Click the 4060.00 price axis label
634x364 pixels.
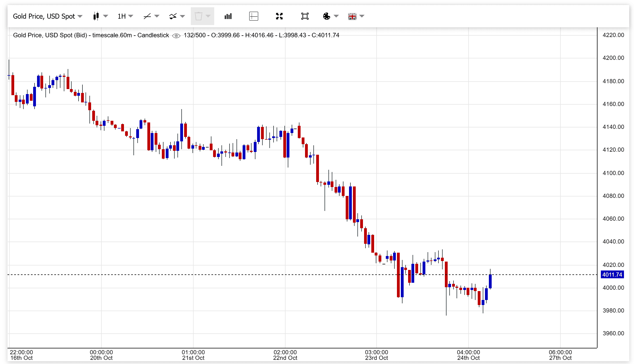tap(613, 219)
